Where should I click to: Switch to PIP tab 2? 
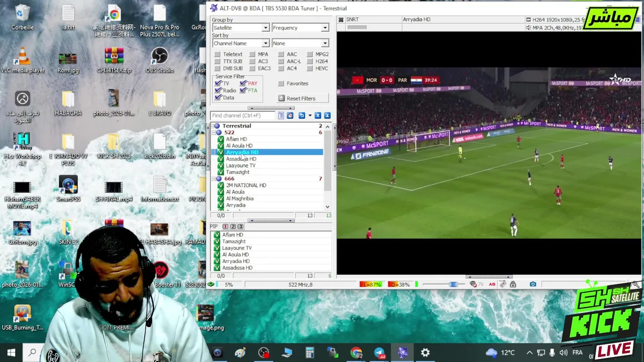pyautogui.click(x=233, y=227)
